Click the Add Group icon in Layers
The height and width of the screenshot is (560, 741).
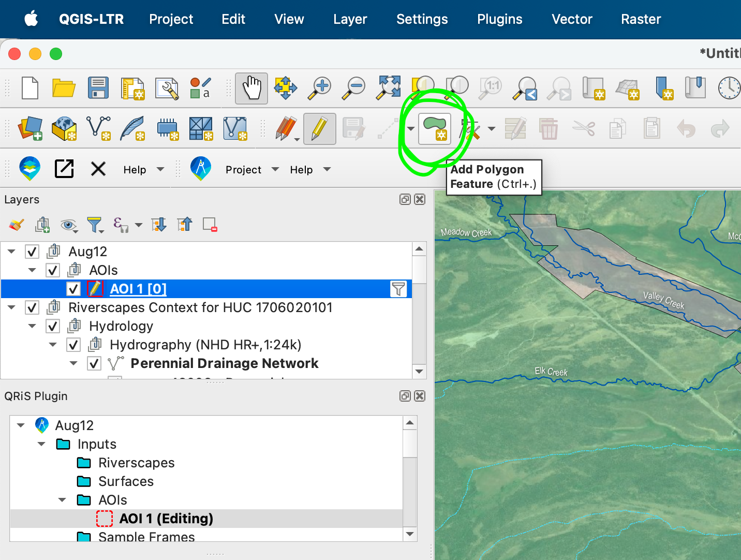point(42,225)
